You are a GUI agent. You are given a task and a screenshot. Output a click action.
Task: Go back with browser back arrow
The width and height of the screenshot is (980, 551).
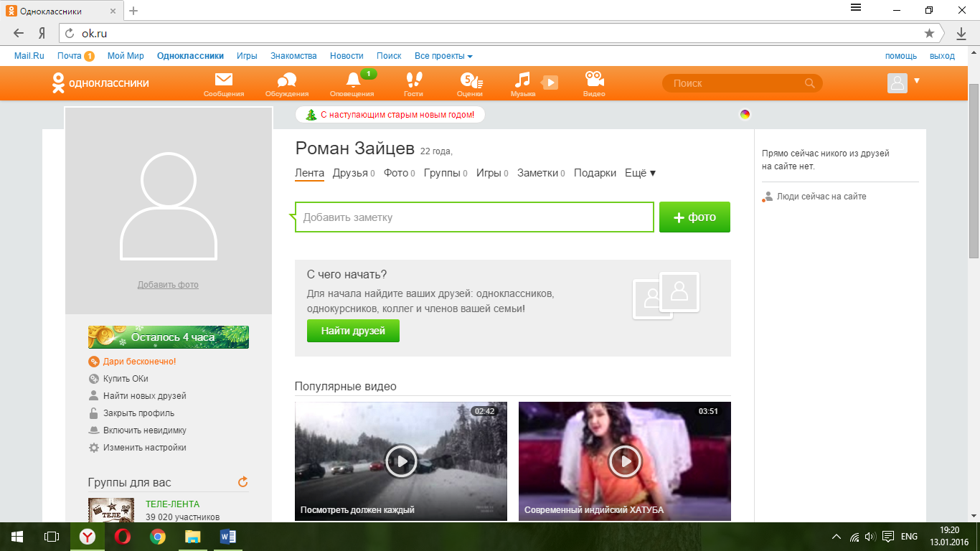coord(19,33)
